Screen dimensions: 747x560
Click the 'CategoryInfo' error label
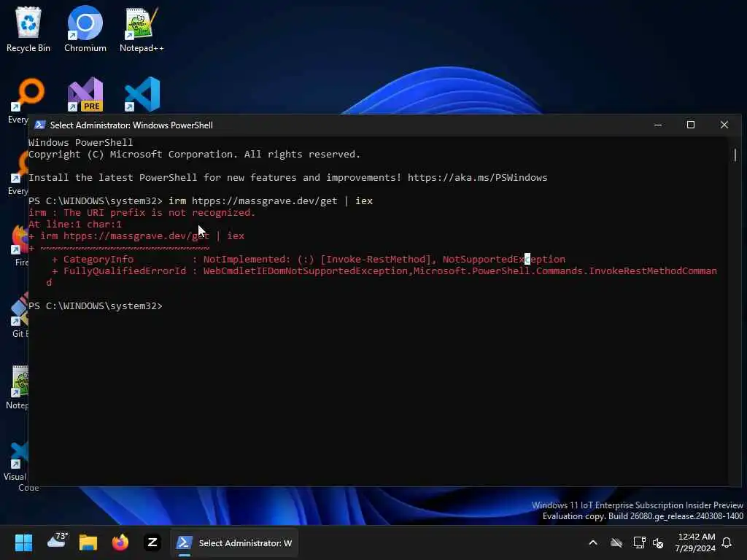pos(98,259)
